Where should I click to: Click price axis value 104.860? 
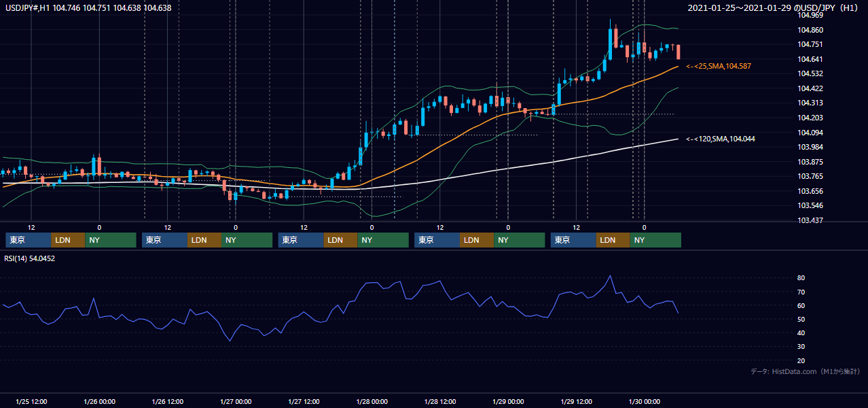(x=810, y=30)
